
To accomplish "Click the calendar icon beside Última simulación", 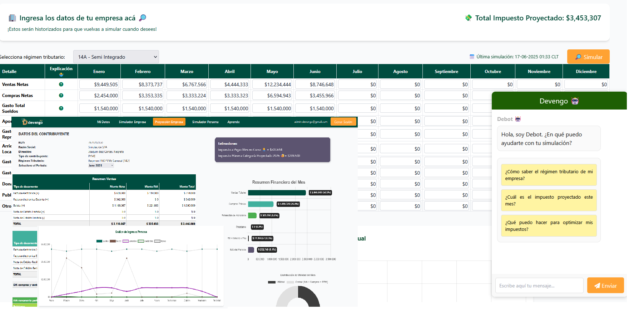I will click(472, 57).
